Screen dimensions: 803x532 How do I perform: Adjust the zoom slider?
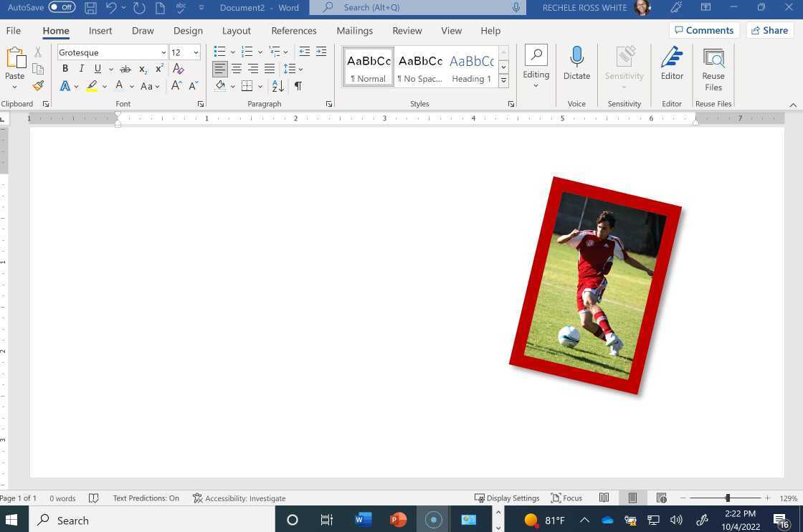coord(728,498)
